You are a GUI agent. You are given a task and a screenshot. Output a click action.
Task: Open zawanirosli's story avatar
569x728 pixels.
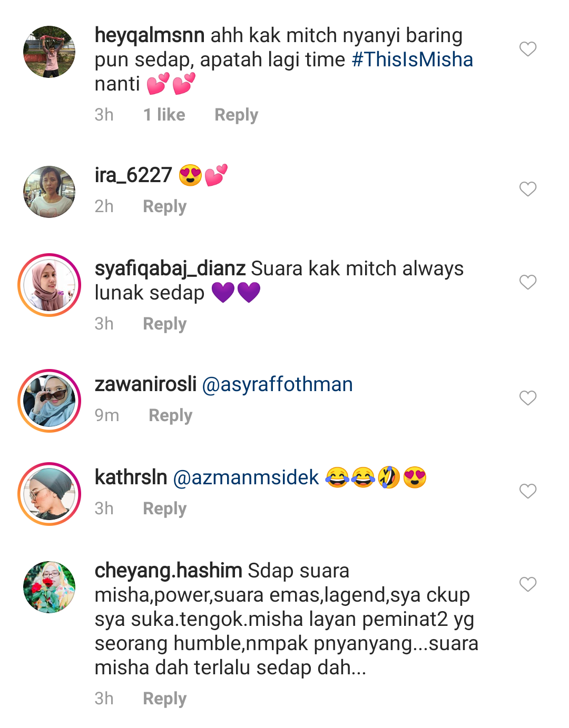click(x=50, y=401)
